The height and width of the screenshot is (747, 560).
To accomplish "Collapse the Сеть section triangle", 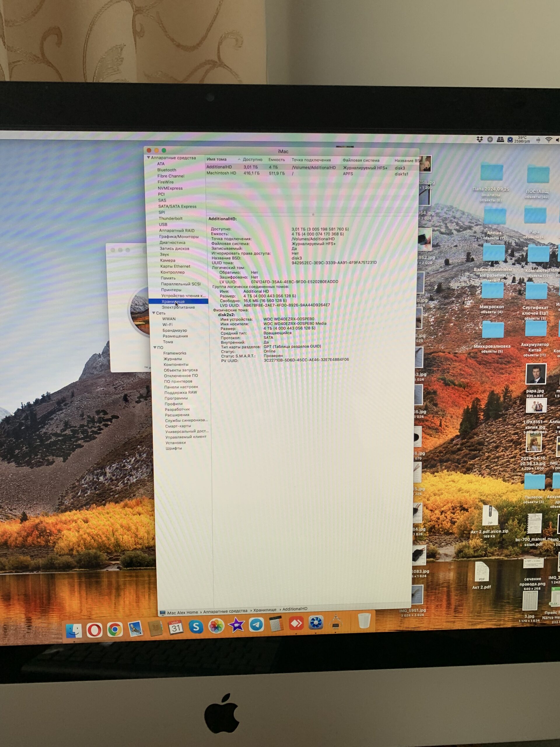I will pos(154,313).
